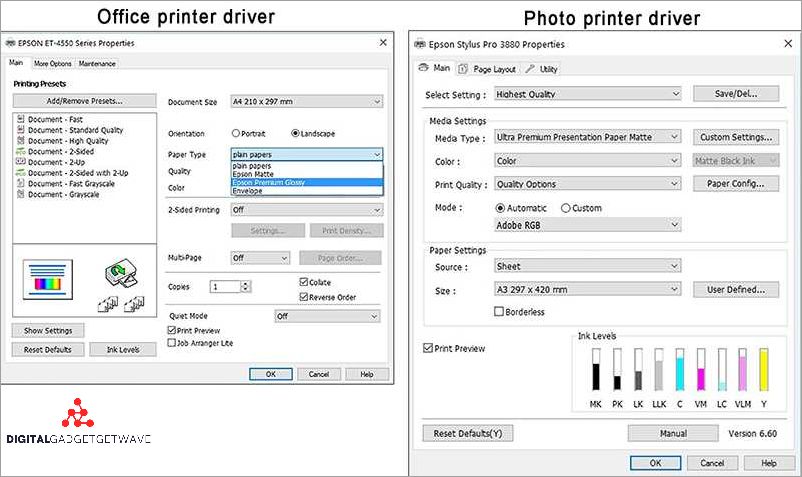Screen dimensions: 802x477
Task: Open the 2-Sided Printing dropdown
Action: (307, 210)
